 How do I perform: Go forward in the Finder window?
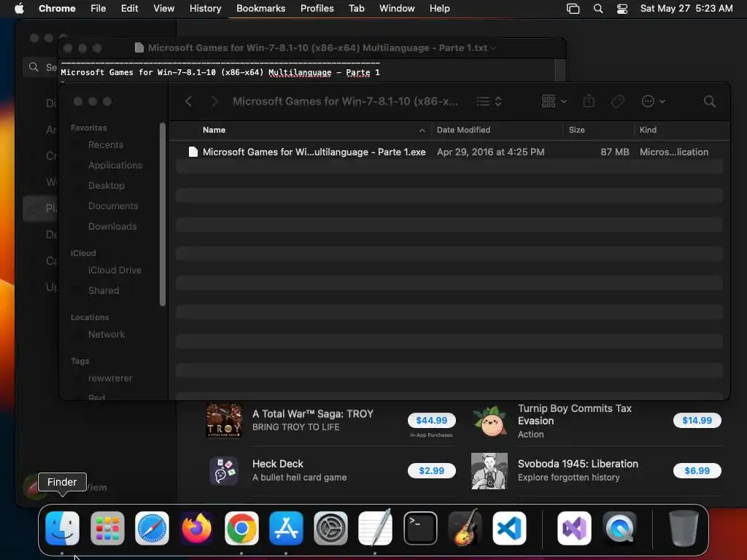[215, 101]
